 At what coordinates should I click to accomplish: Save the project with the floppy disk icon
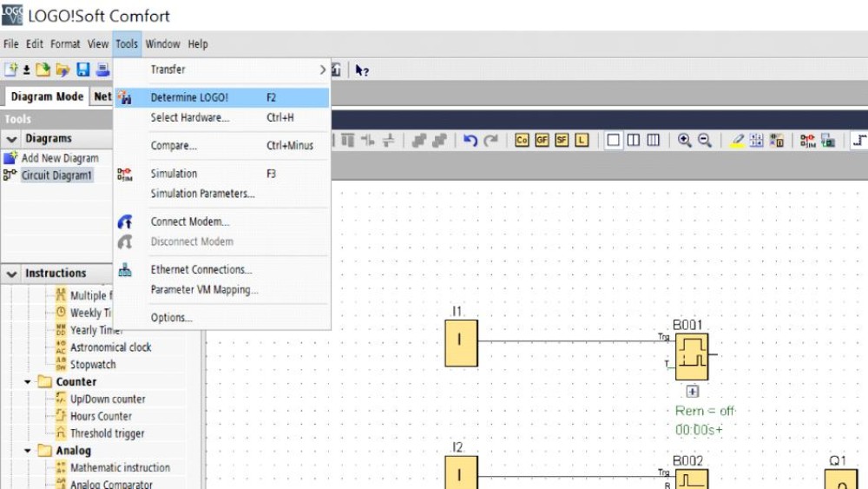pyautogui.click(x=83, y=69)
